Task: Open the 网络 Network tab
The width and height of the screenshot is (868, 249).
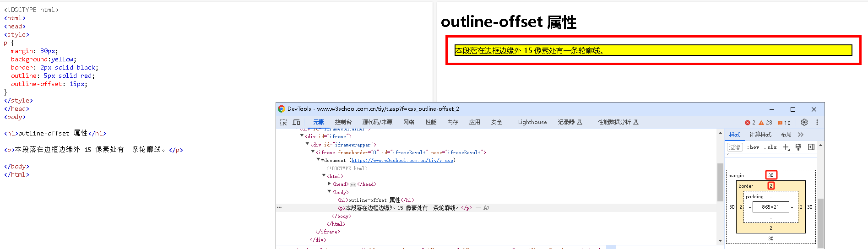Action: point(409,122)
